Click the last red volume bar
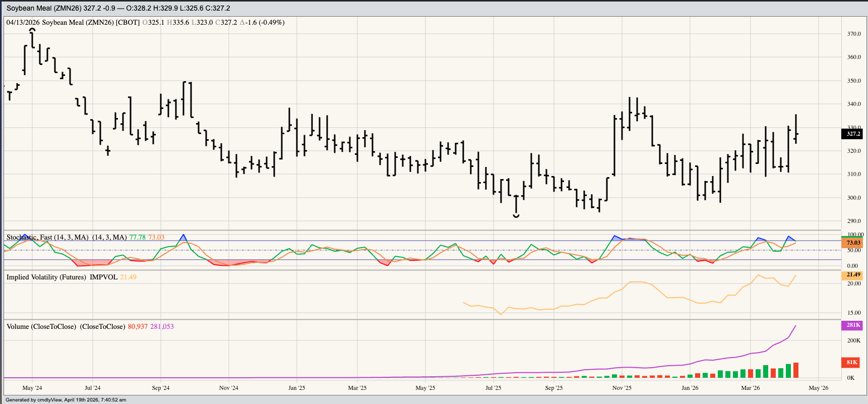Viewport: 868px width, 404px height. tap(796, 370)
